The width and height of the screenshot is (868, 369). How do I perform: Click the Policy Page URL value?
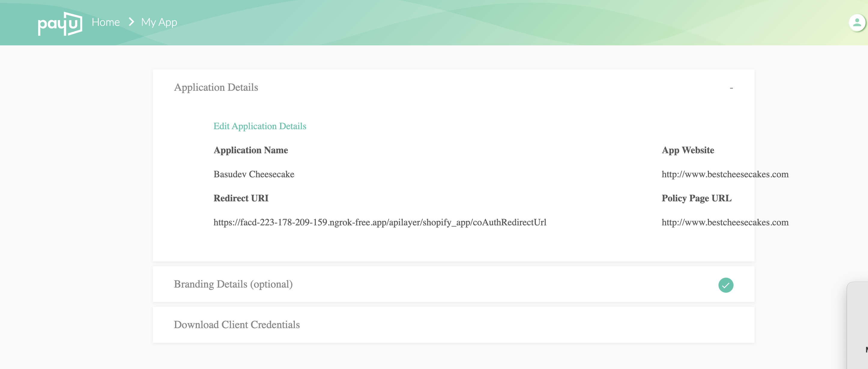pyautogui.click(x=725, y=222)
